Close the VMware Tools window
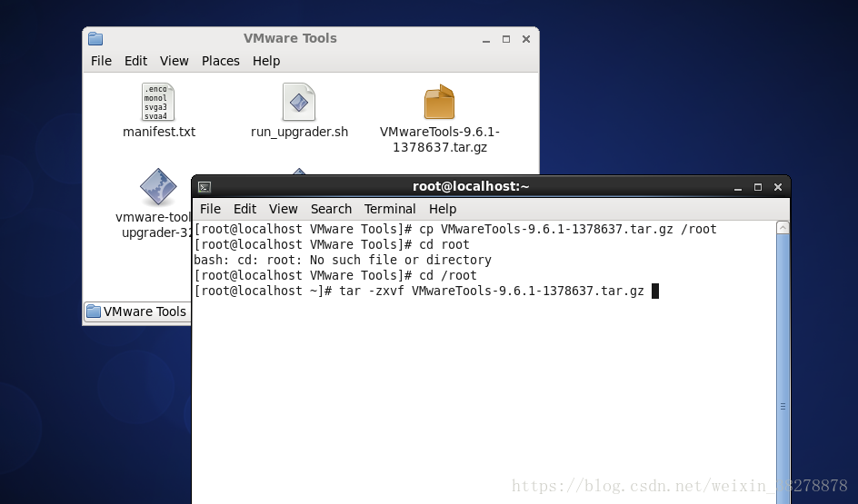This screenshot has height=504, width=858. pos(526,39)
